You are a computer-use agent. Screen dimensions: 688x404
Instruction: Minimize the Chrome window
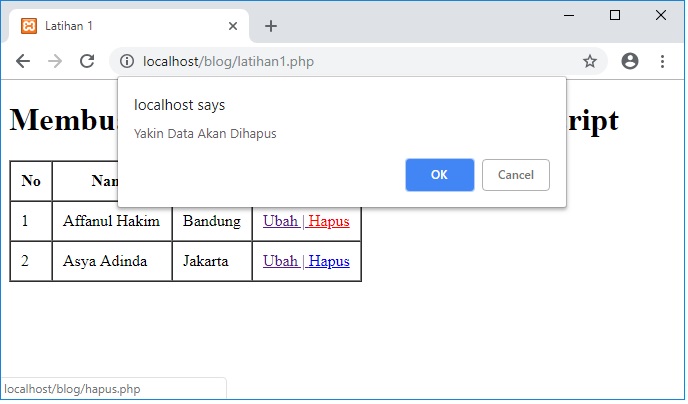568,15
